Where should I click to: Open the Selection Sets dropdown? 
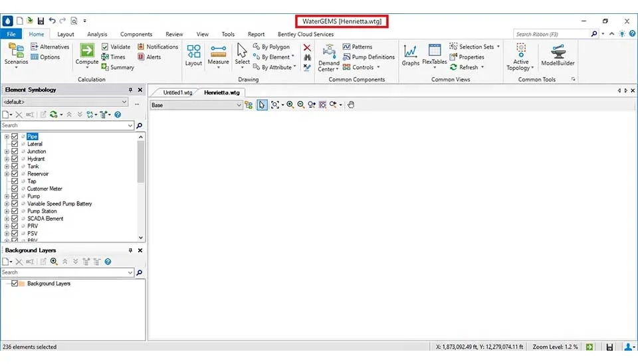tap(498, 46)
